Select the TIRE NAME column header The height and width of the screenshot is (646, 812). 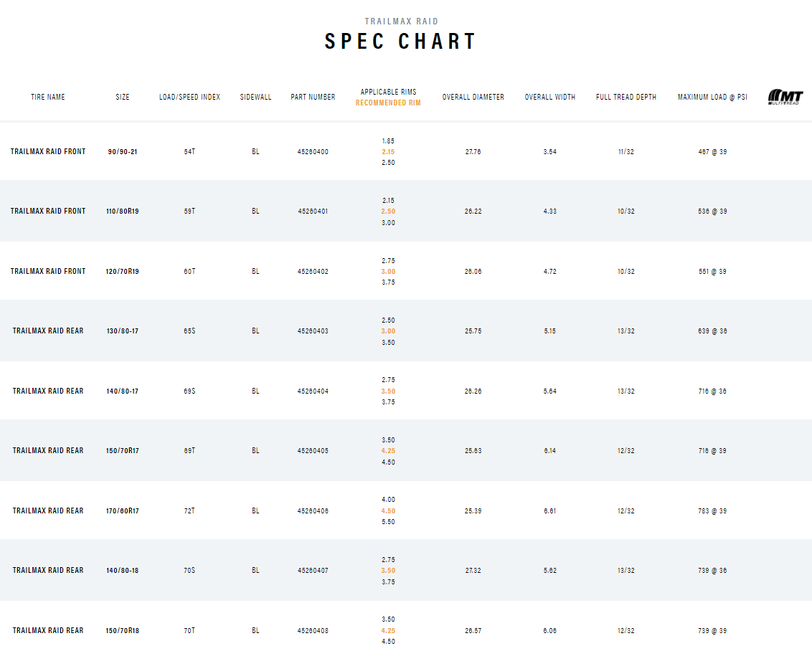(x=48, y=98)
